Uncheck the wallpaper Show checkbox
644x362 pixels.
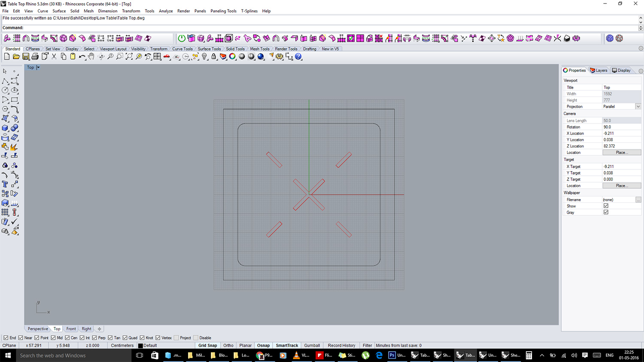[606, 206]
